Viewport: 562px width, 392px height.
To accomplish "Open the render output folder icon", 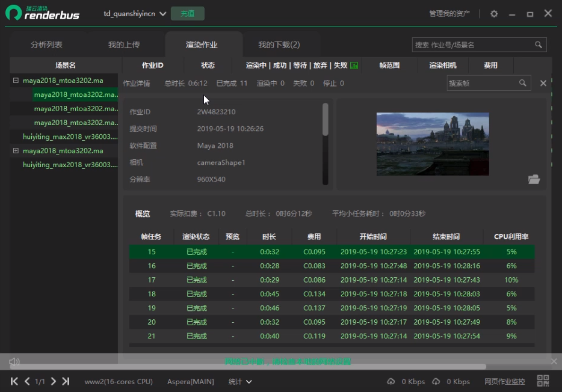I will (x=534, y=179).
